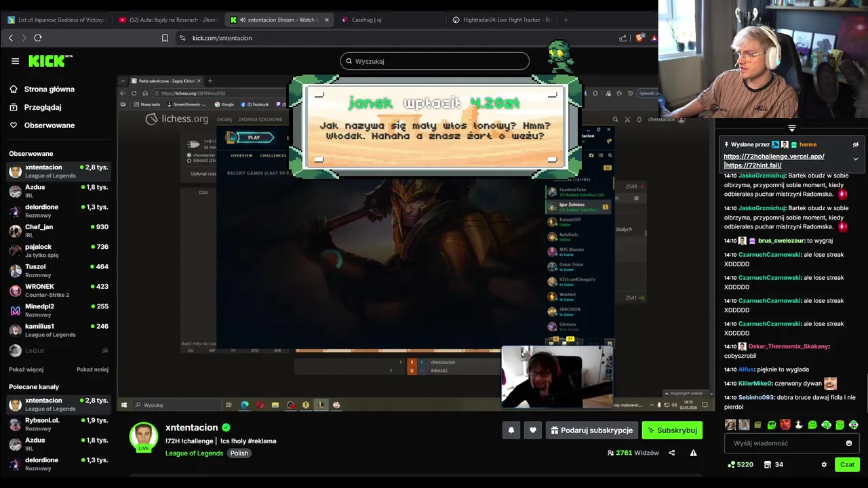Viewport: 868px width, 488px height.
Task: Click Windows Start button in streamed taskbar
Action: (123, 405)
